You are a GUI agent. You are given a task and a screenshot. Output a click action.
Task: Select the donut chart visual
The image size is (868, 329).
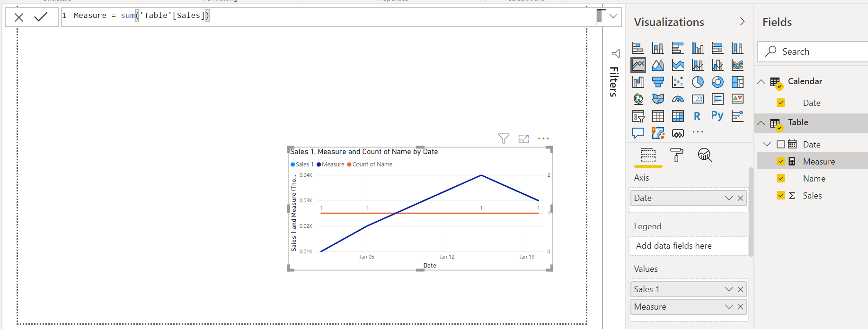[717, 82]
